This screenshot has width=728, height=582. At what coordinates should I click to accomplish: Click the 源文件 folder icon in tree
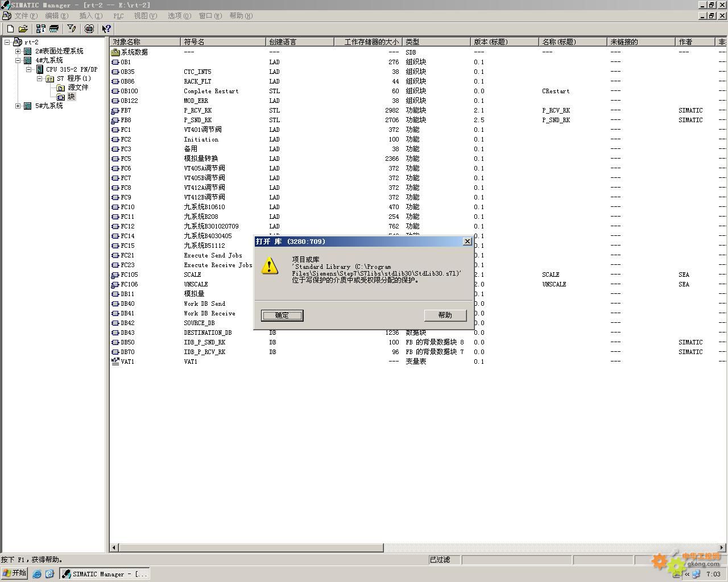coord(61,88)
